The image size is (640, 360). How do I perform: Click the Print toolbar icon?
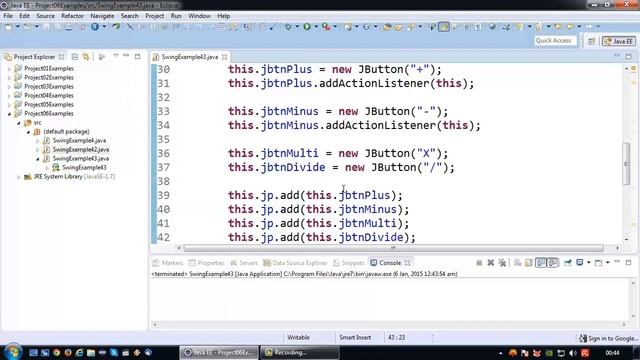[69, 27]
